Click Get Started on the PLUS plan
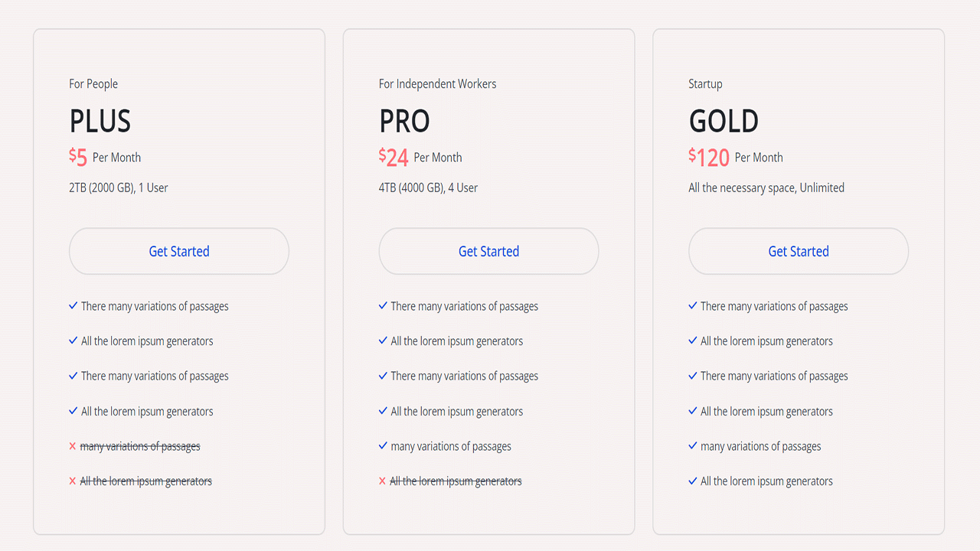 [x=178, y=251]
